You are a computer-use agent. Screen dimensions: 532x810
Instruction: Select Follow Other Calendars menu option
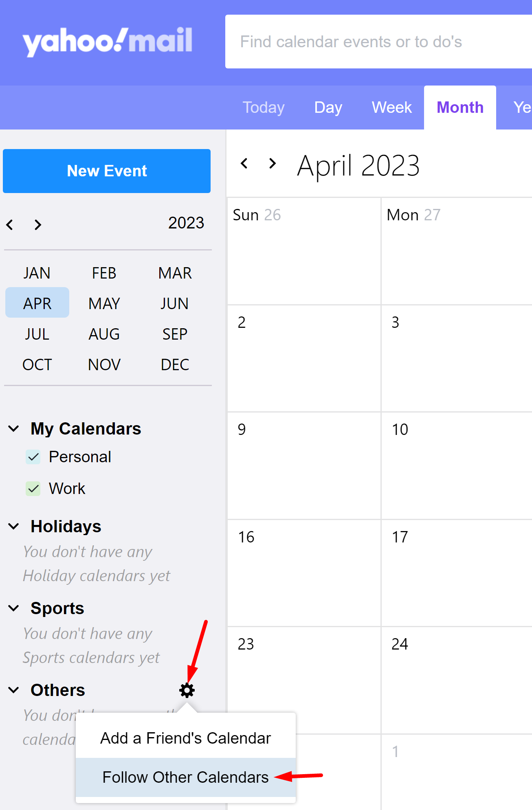[185, 777]
